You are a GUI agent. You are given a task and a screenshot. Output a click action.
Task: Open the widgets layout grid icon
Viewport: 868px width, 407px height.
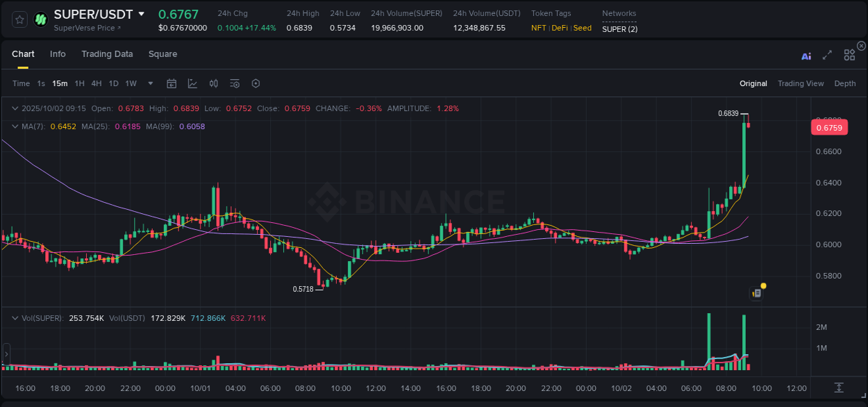[x=849, y=55]
